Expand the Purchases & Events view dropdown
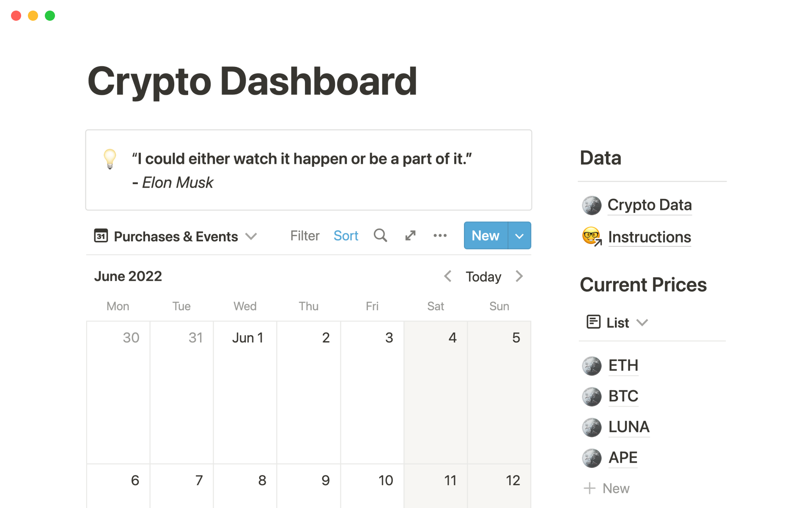 click(x=251, y=236)
